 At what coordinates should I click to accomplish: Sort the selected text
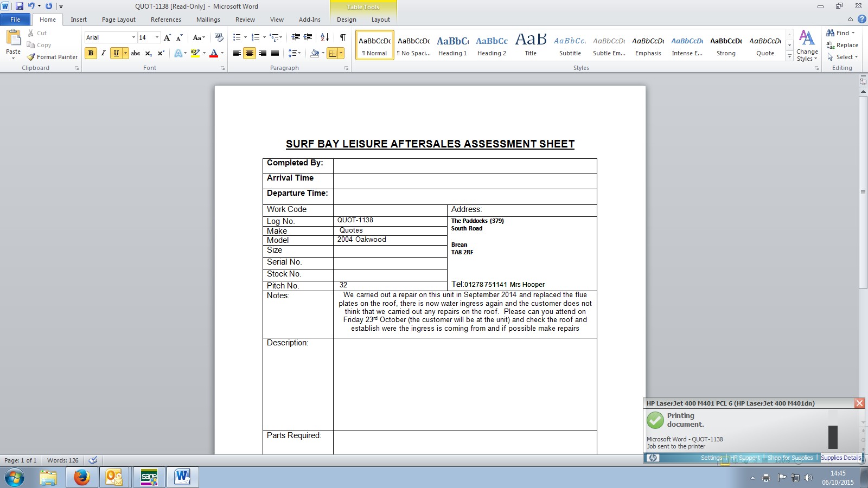[325, 37]
